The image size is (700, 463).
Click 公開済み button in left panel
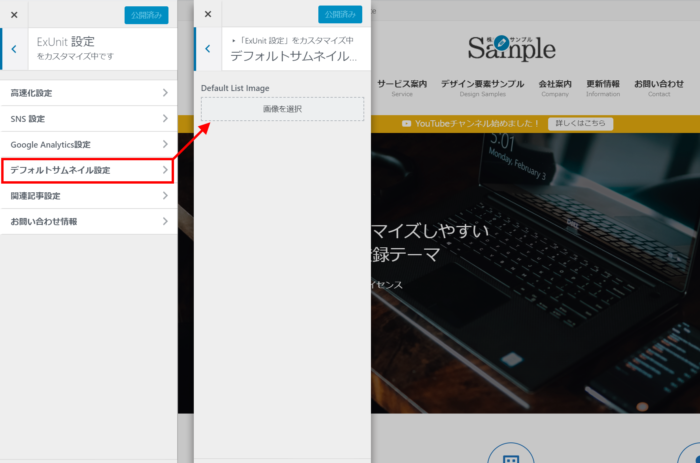(x=146, y=15)
